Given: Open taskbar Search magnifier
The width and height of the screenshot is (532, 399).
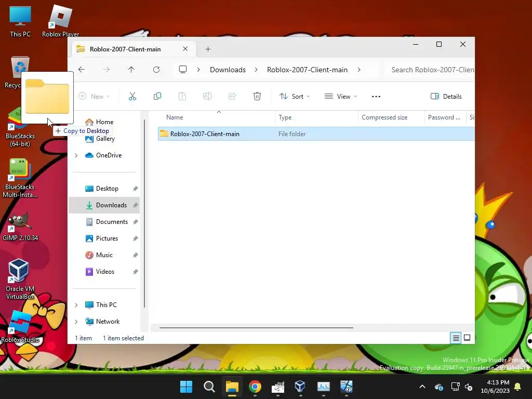Looking at the screenshot, I should pyautogui.click(x=209, y=387).
